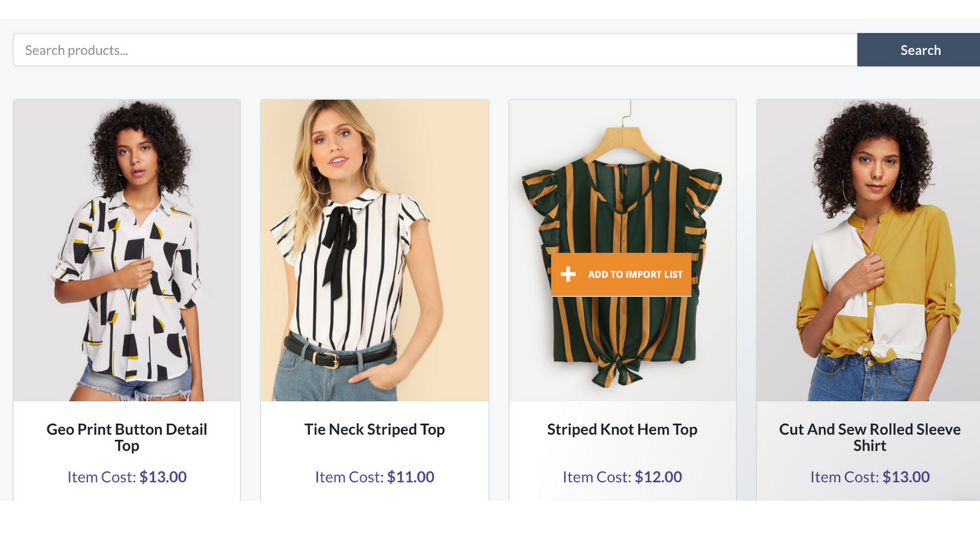
Task: Click the Striped Knot Hem Top image
Action: pos(621,191)
